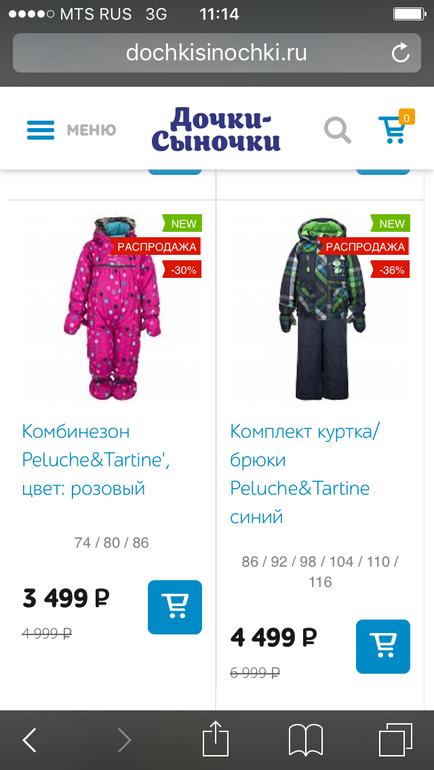
Task: Reload the page with refresh icon
Action: [x=401, y=53]
